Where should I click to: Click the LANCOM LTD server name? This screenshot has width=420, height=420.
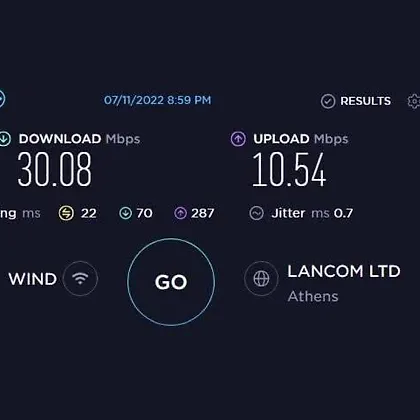pos(344,271)
